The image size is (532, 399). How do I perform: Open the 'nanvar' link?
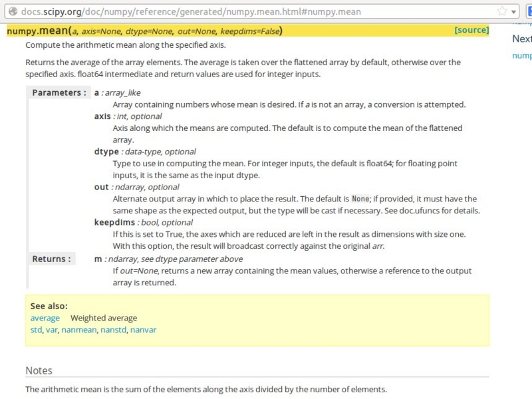click(143, 330)
